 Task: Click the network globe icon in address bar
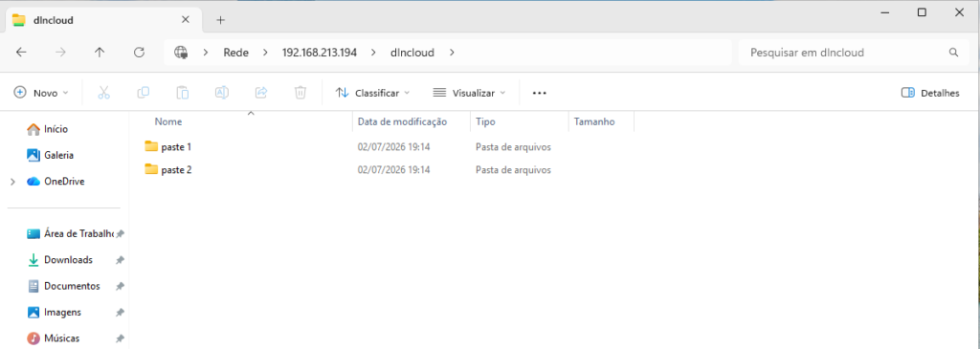pyautogui.click(x=181, y=53)
